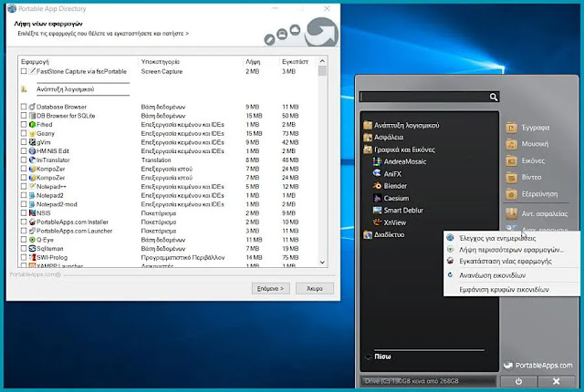Open the Εικόνες folder shortcut
584x392 pixels.
pyautogui.click(x=526, y=160)
